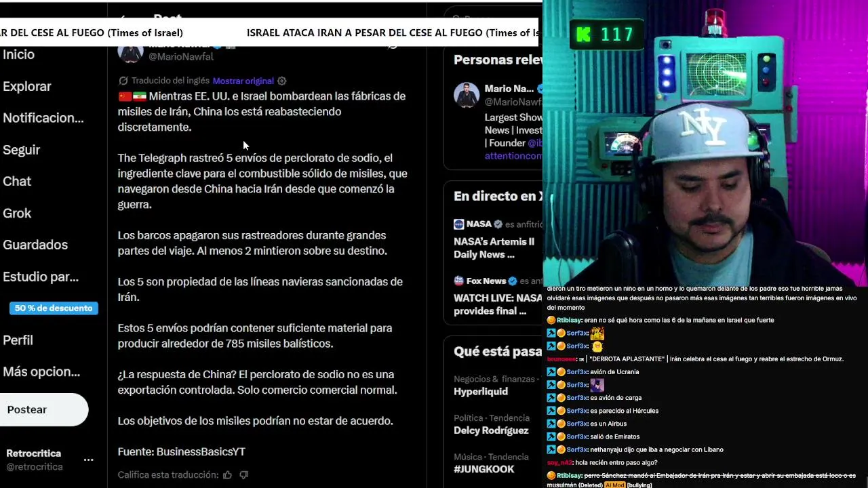Rate the translation with thumbs down

(x=243, y=475)
